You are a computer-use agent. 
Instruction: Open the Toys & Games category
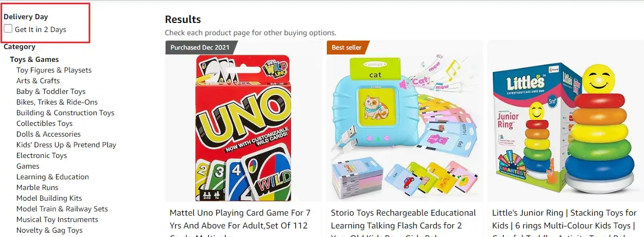tap(34, 59)
